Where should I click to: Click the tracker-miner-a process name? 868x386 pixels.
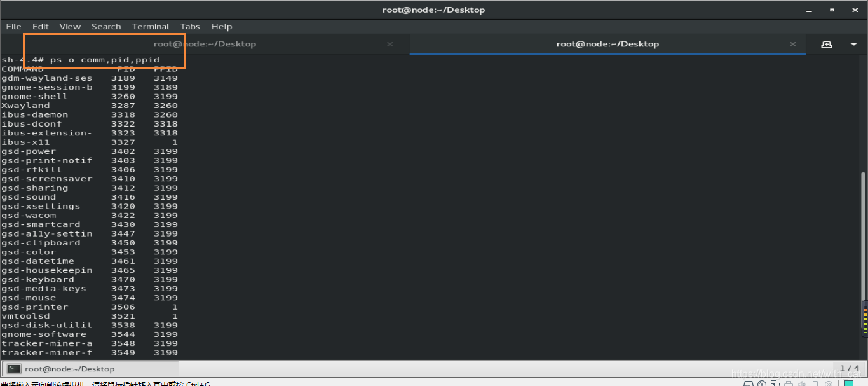[47, 343]
